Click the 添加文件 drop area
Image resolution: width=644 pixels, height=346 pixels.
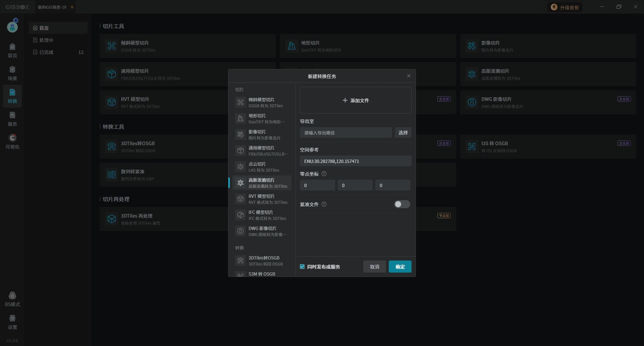click(x=355, y=100)
